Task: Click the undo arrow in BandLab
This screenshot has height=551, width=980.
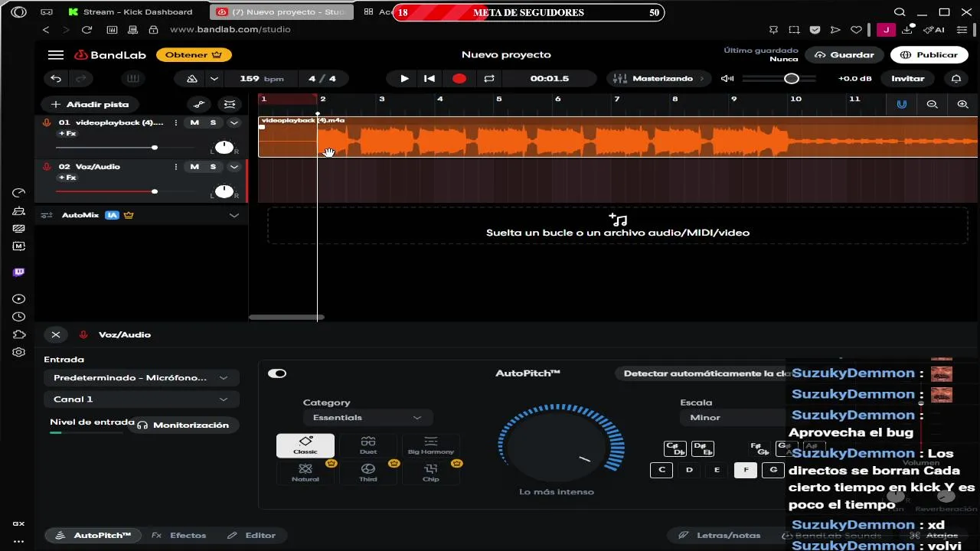Action: tap(56, 79)
